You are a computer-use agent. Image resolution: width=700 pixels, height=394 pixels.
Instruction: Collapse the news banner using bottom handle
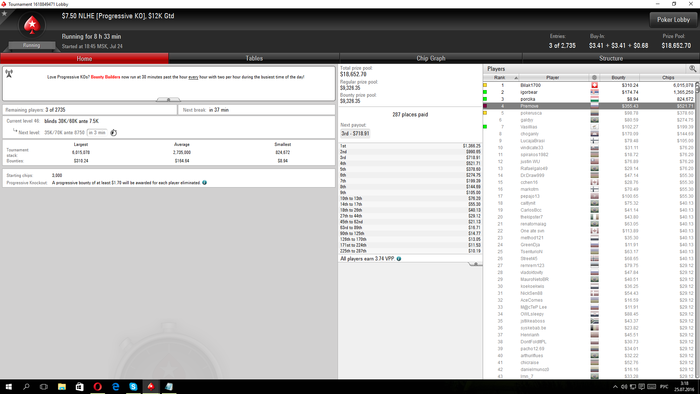(168, 100)
